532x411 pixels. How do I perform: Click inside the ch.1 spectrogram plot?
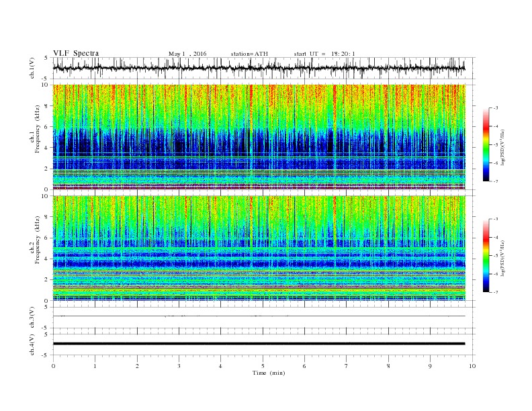259,137
